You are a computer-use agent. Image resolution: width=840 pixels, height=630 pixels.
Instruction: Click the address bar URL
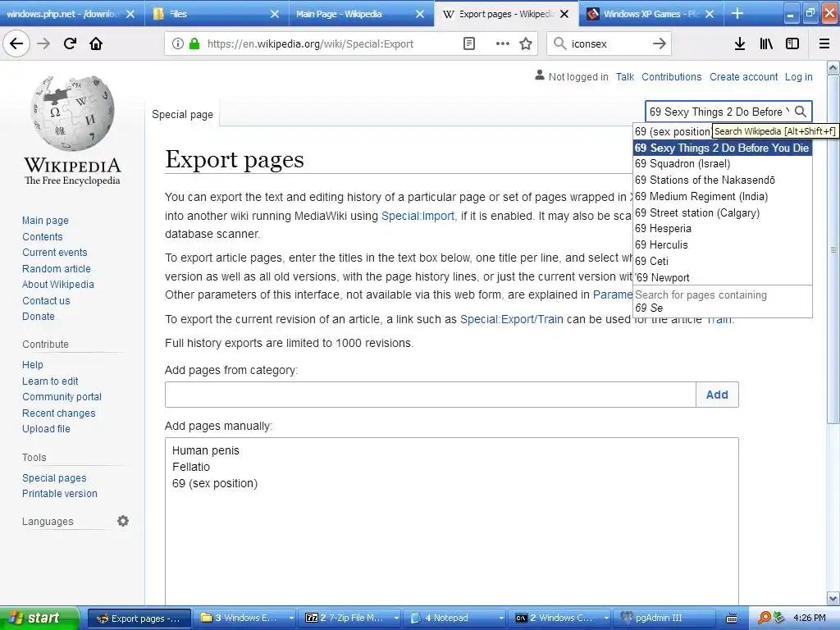(310, 44)
